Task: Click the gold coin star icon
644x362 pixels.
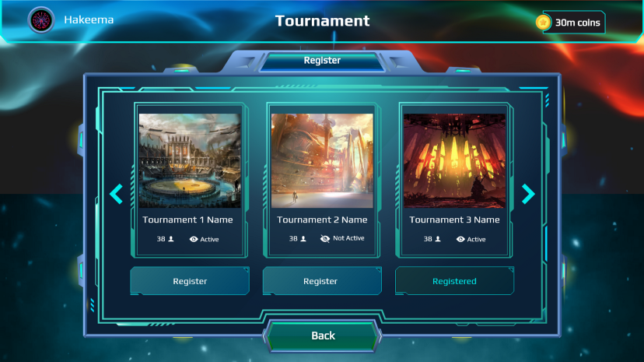Action: (x=543, y=23)
